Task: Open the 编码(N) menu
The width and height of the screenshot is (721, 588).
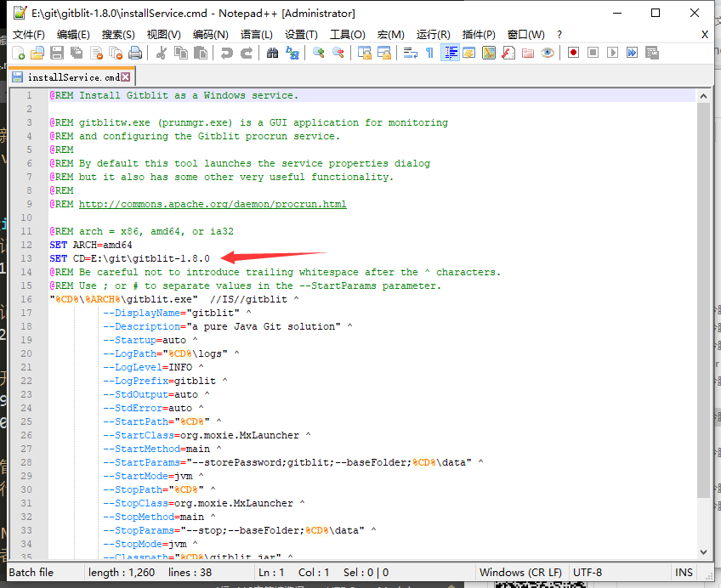Action: click(x=211, y=35)
